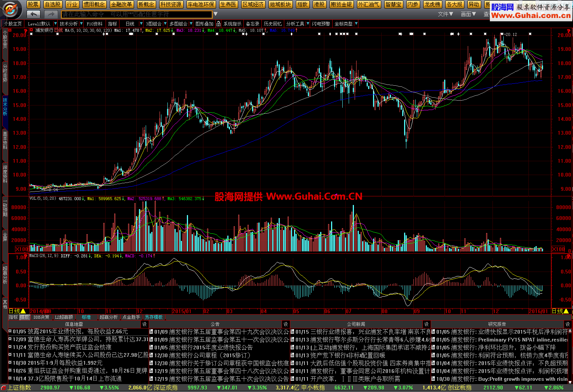Viewport: 573px width, 392px height.
Task: Switch to 指标 bottom tab
Action: tap(13, 317)
